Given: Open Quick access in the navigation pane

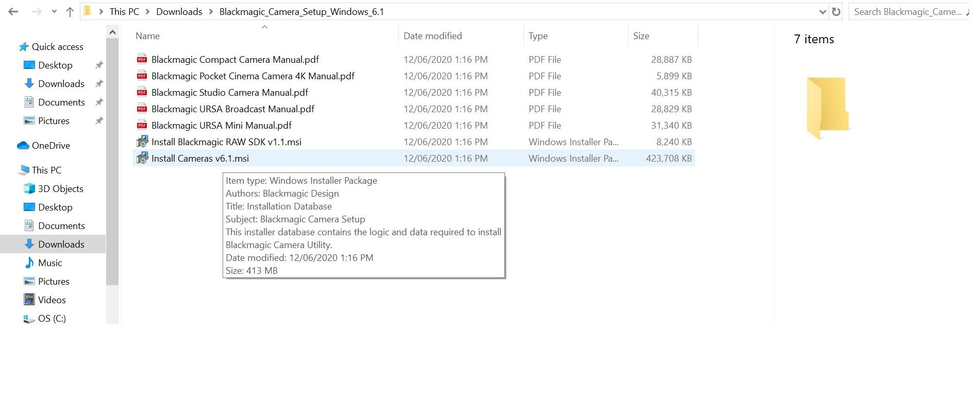Looking at the screenshot, I should (58, 47).
